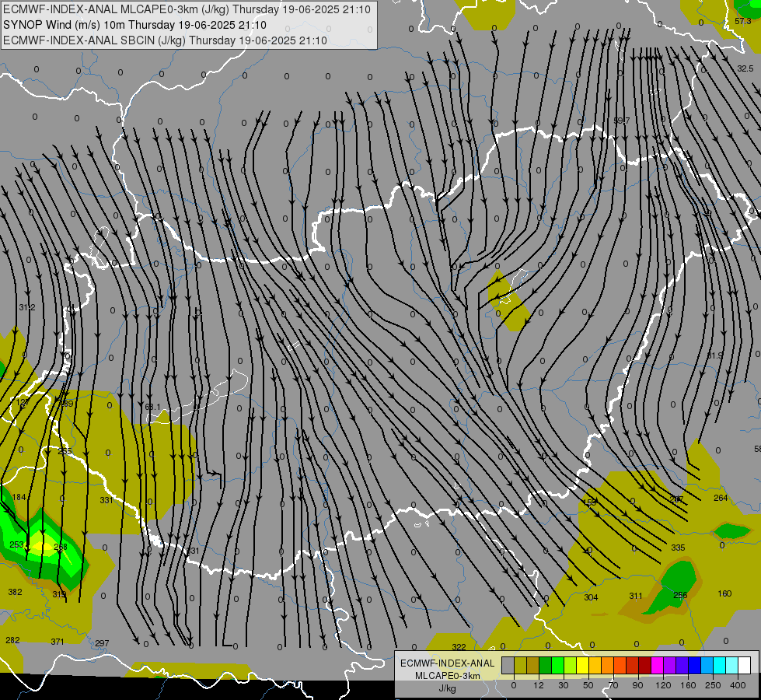Image resolution: width=761 pixels, height=700 pixels.
Task: Click the 282 value on the map
Action: click(x=12, y=640)
